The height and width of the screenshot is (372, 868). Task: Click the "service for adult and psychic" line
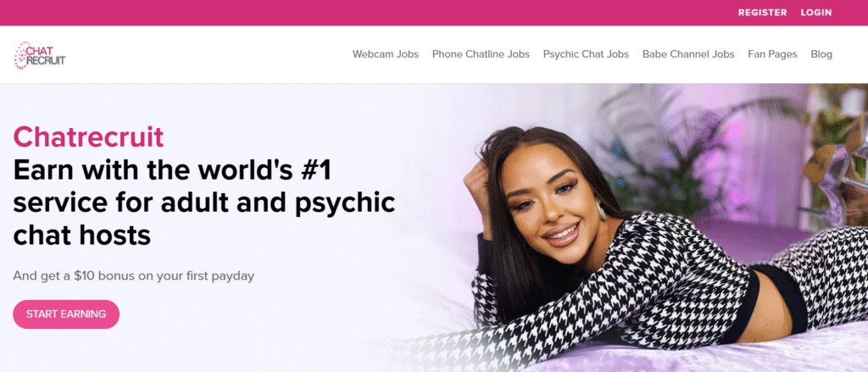[204, 203]
